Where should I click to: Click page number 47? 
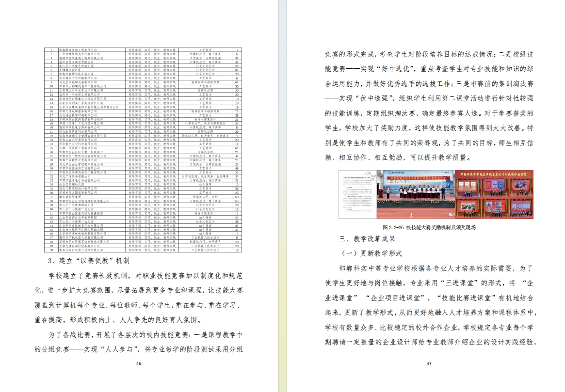[429, 363]
